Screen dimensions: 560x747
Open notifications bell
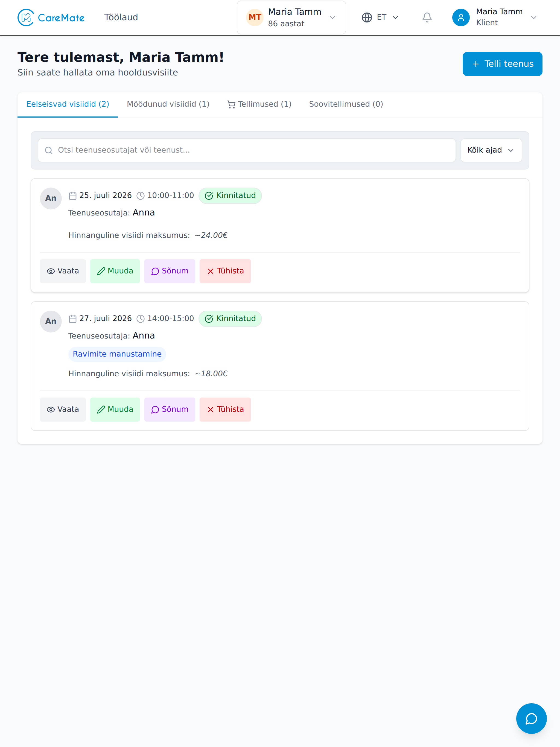coord(427,17)
